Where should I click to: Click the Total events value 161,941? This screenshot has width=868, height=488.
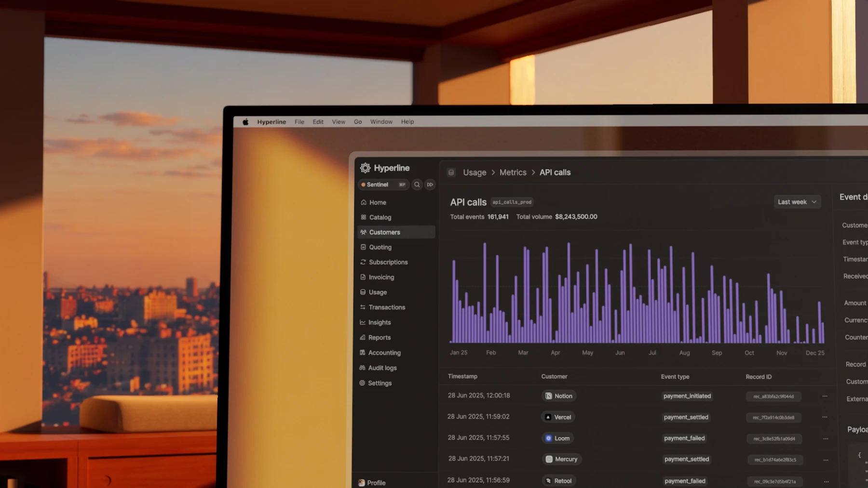click(498, 217)
